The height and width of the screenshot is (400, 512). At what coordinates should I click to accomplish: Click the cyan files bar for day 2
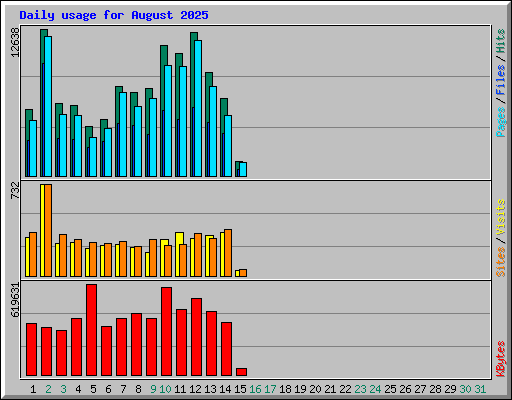point(48,106)
